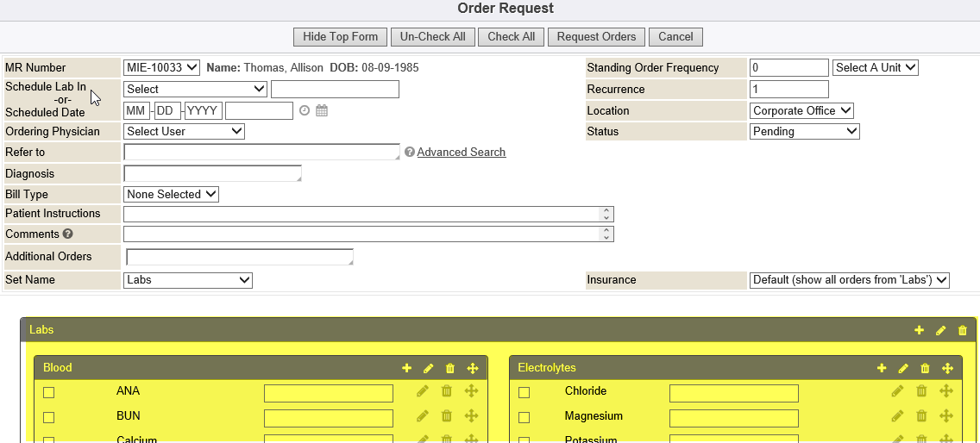Open the Scheduled Date calendar picker icon

click(x=322, y=110)
